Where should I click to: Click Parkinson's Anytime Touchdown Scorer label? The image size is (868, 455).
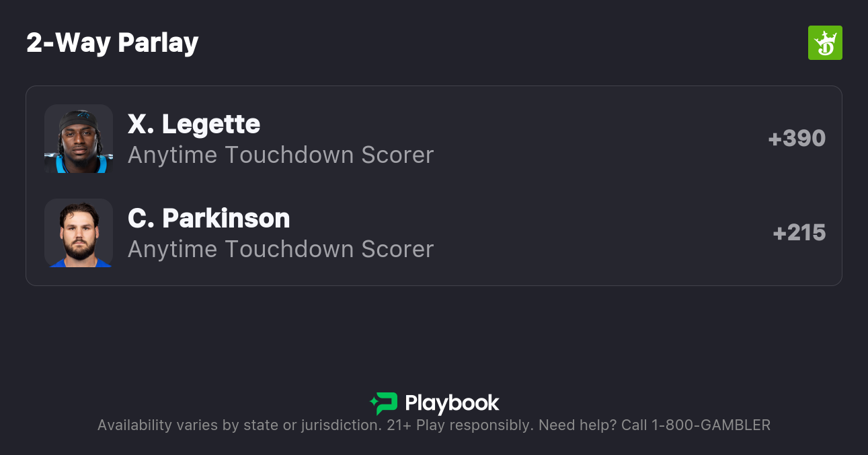pos(280,249)
